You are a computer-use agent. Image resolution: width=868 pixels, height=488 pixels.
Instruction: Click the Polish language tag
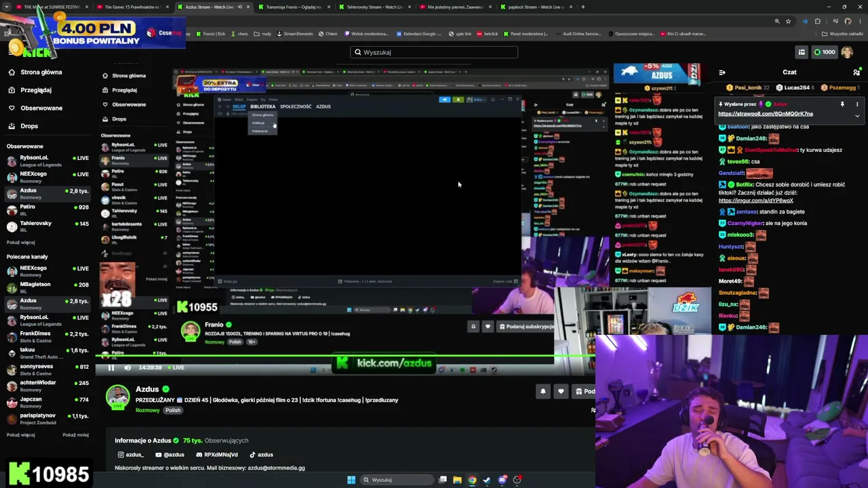pyautogui.click(x=173, y=410)
